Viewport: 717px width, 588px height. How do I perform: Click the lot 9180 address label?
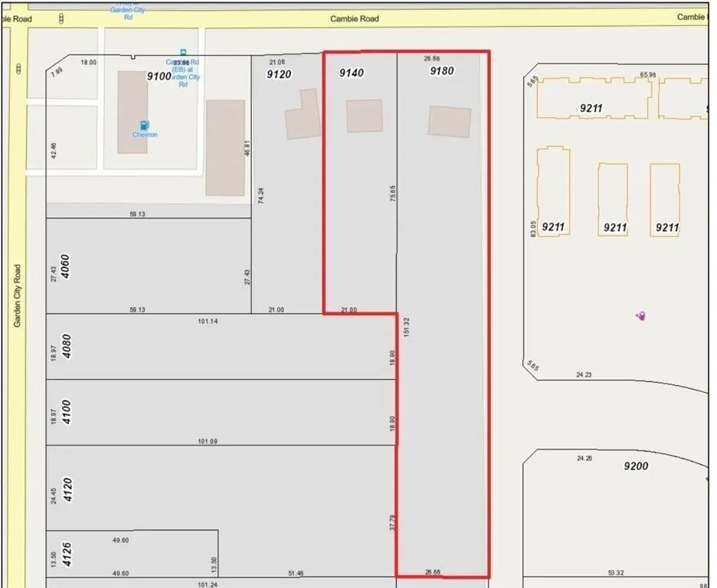point(442,71)
